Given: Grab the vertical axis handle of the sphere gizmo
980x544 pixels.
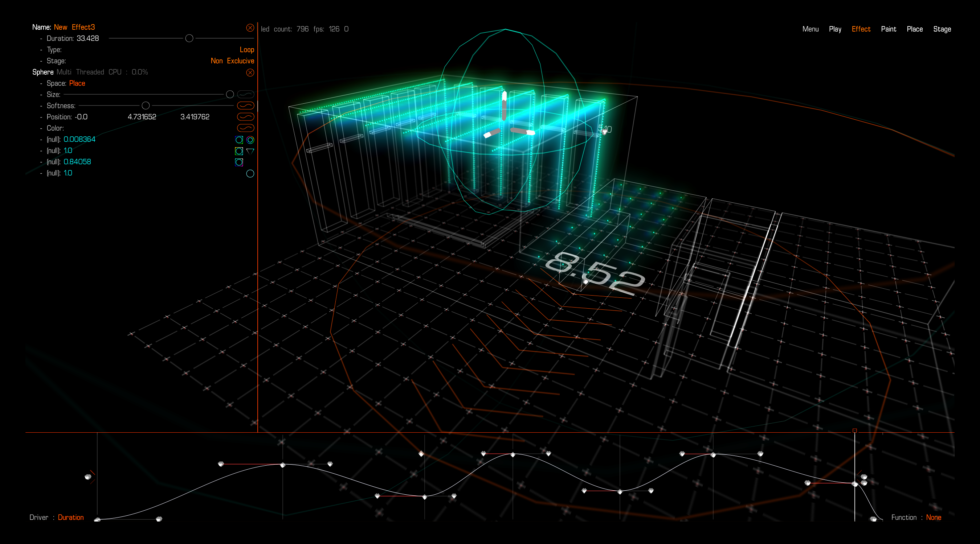Looking at the screenshot, I should (x=504, y=106).
